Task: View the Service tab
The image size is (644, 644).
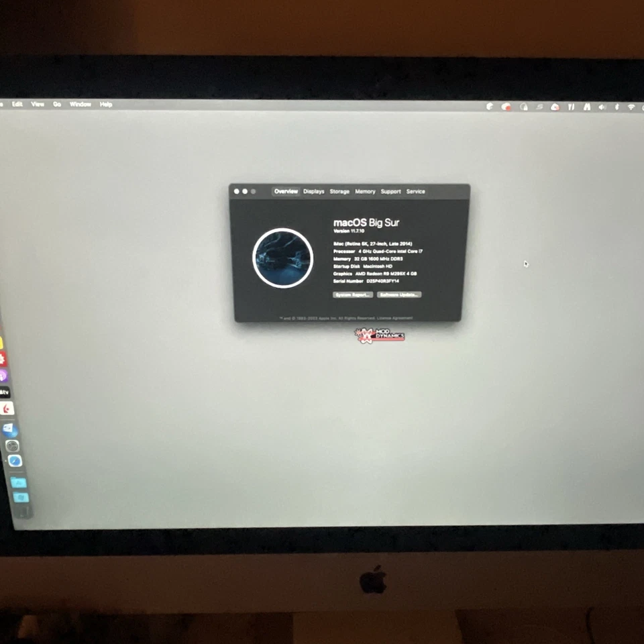Action: tap(416, 191)
